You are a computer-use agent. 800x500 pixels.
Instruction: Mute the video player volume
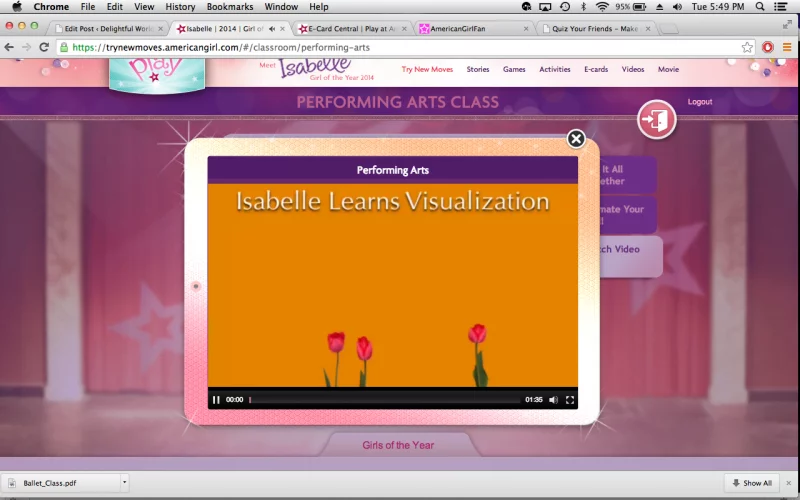pyautogui.click(x=554, y=400)
